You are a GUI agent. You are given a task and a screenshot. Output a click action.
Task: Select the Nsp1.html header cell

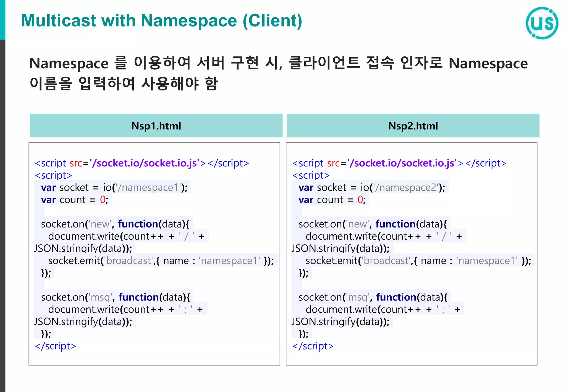[156, 126]
